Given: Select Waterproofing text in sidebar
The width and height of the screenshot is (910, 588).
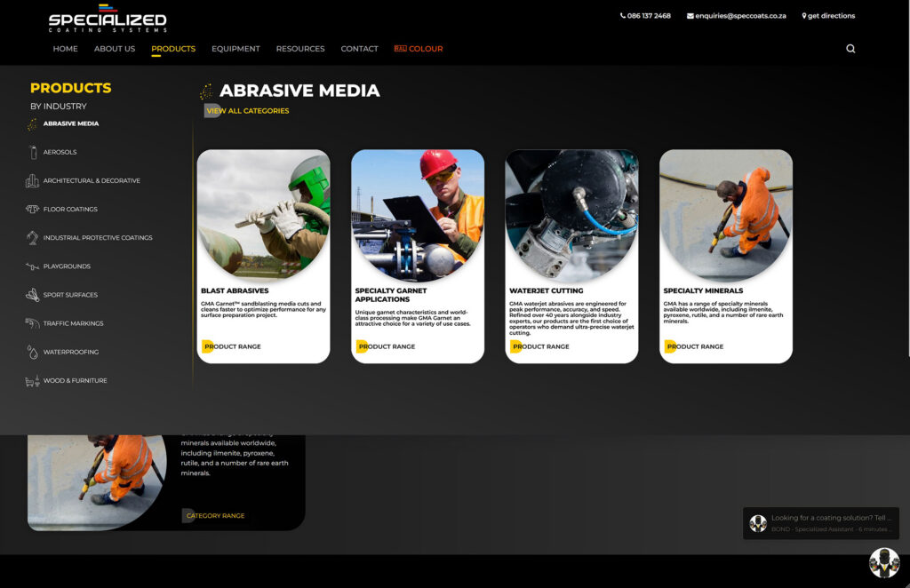Looking at the screenshot, I should pos(71,352).
